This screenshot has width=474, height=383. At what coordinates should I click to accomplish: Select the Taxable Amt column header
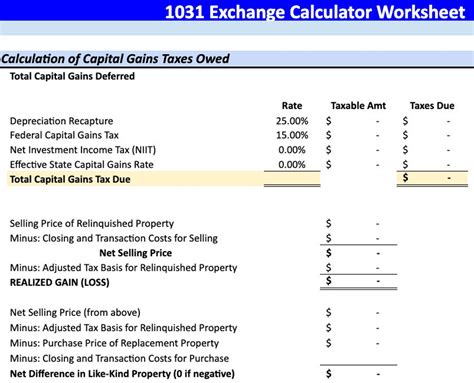click(358, 106)
